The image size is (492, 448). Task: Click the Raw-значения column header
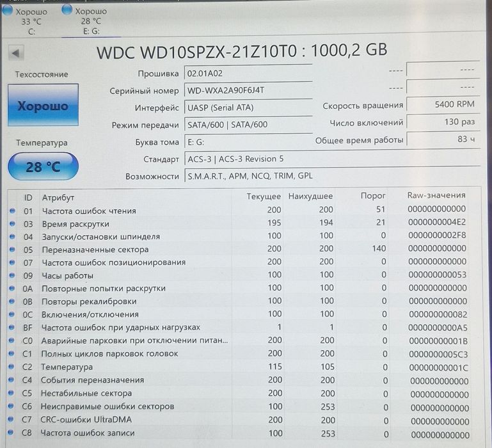pos(436,195)
